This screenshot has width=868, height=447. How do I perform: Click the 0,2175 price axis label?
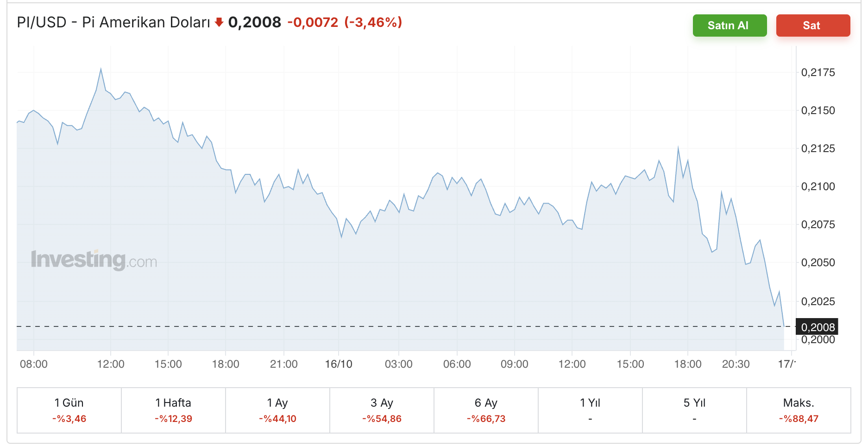pos(818,72)
